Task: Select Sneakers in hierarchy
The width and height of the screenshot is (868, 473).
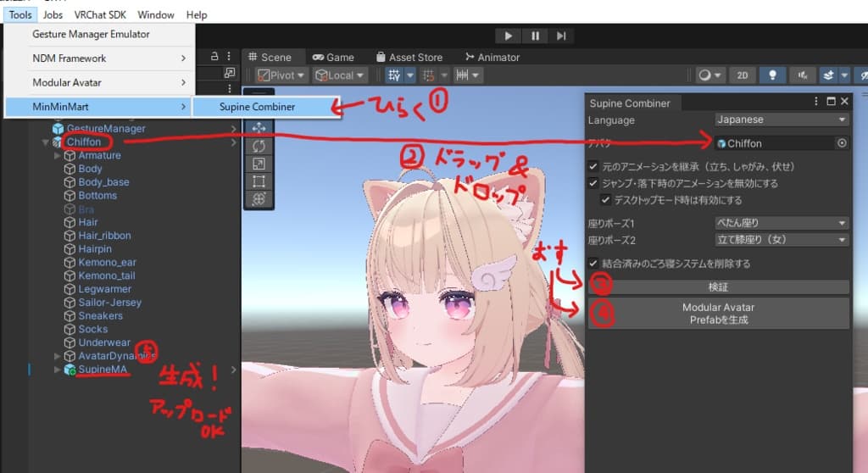Action: pyautogui.click(x=100, y=315)
